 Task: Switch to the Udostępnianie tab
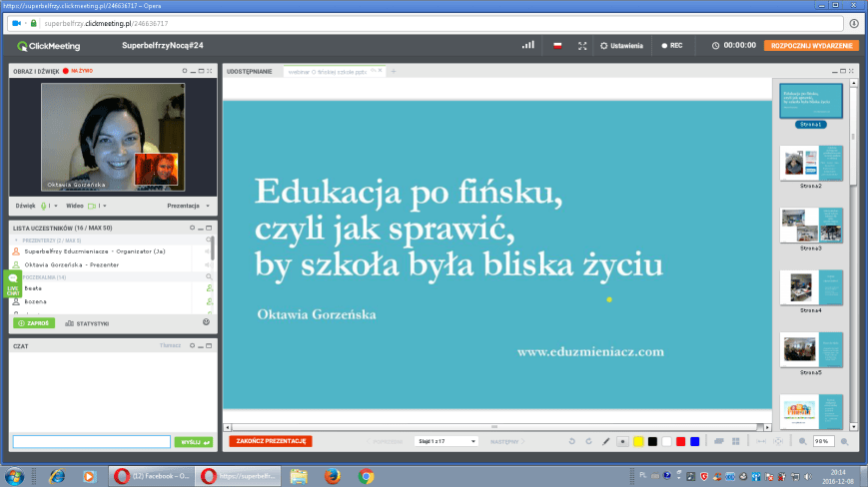249,72
